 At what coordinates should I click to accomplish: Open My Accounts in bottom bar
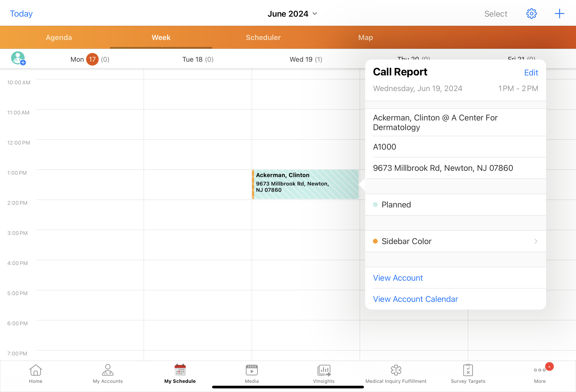click(108, 370)
